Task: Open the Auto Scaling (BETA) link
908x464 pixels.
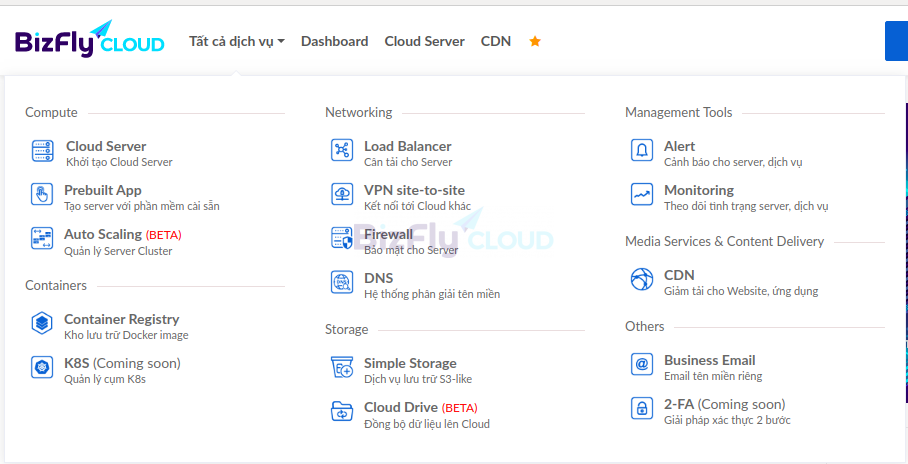Action: [x=123, y=235]
